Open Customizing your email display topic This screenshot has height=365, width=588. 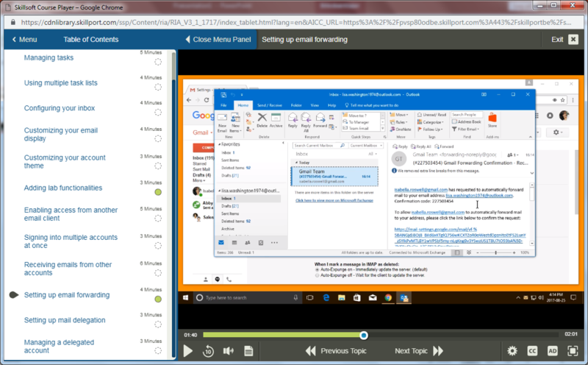(x=61, y=134)
